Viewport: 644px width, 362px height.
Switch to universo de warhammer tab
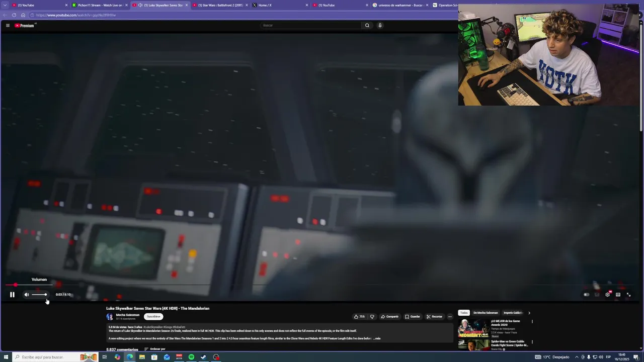(400, 5)
